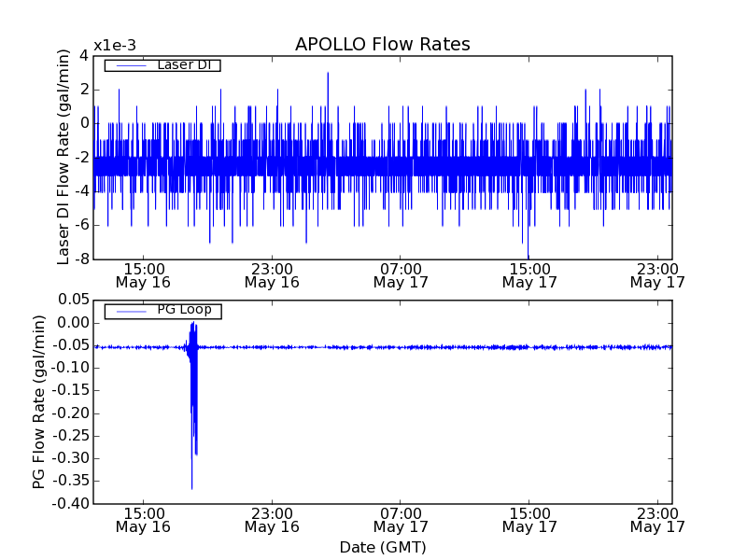Screen dimensions: 747x560
Task: Click the 4 y-axis tick on top plot
Action: [84, 55]
